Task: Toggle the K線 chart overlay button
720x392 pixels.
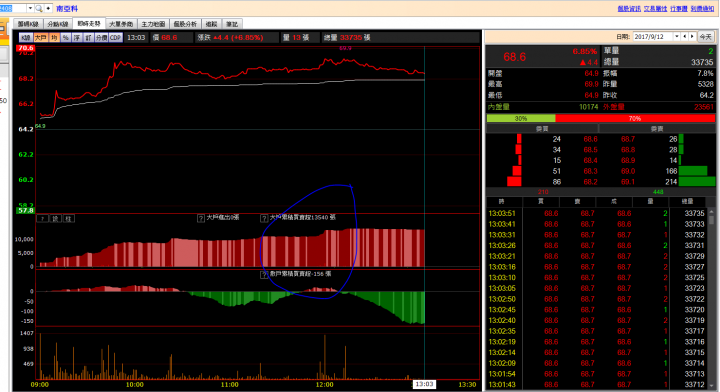Action: point(26,38)
